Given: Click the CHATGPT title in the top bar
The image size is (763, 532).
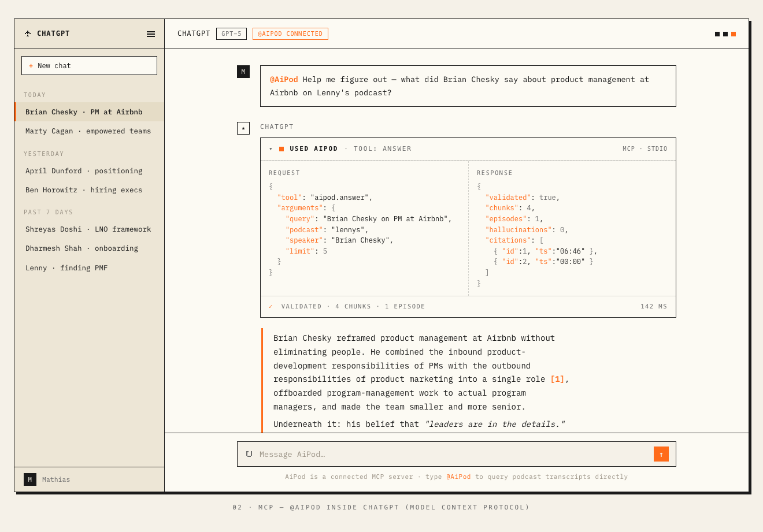Looking at the screenshot, I should click(194, 34).
